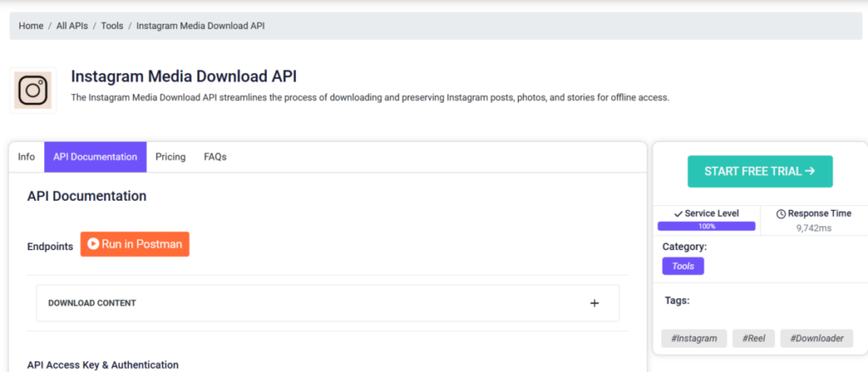Open the Pricing tab
The image size is (868, 372).
pos(170,158)
